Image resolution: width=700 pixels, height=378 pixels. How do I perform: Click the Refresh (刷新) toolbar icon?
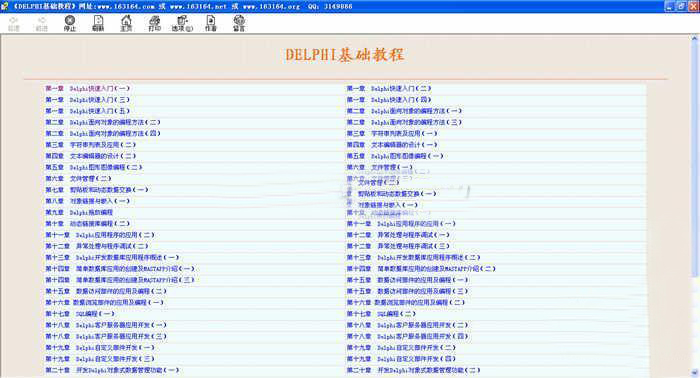coord(98,23)
